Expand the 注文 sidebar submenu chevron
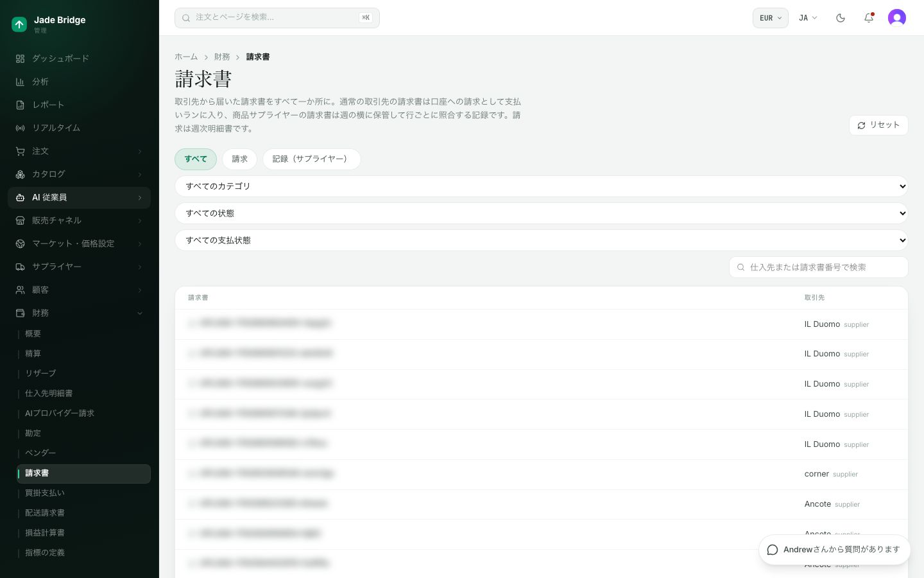Image resolution: width=924 pixels, height=578 pixels. pos(140,151)
